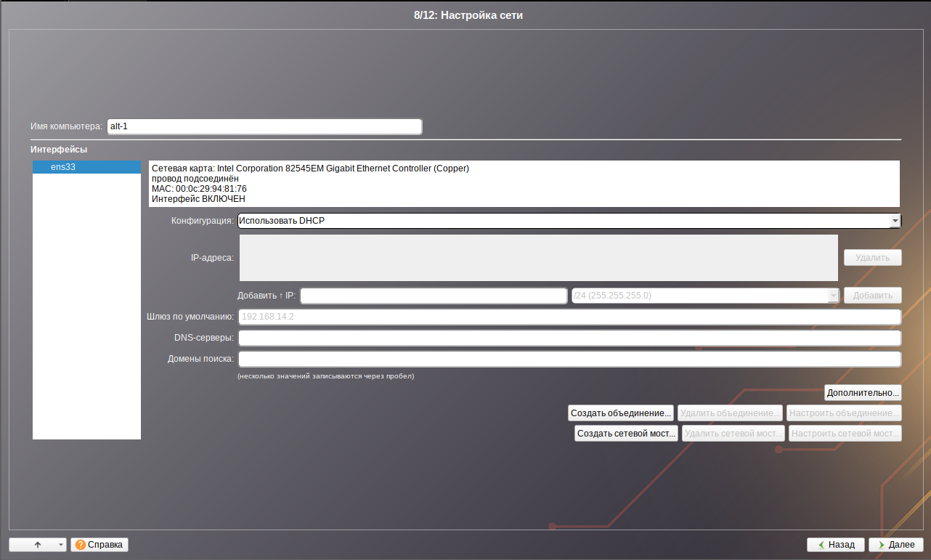Open the up-arrow dropdown menu button
The height and width of the screenshot is (560, 931).
(38, 544)
